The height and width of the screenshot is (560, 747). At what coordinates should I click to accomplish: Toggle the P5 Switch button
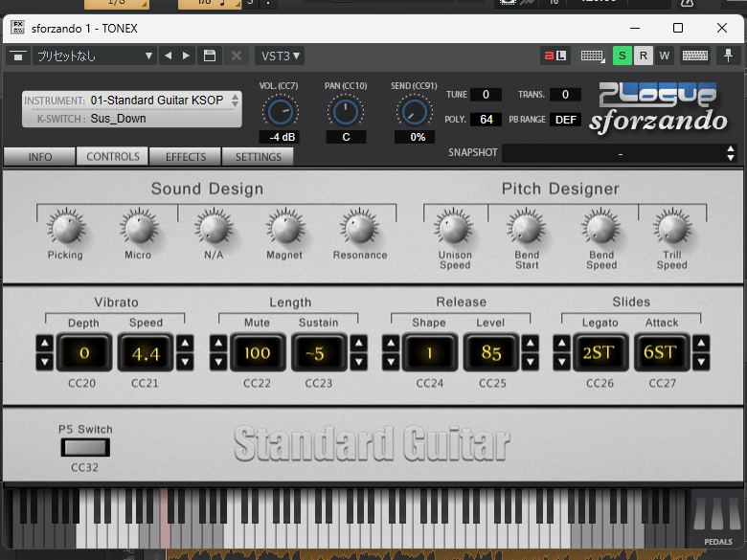pyautogui.click(x=85, y=447)
